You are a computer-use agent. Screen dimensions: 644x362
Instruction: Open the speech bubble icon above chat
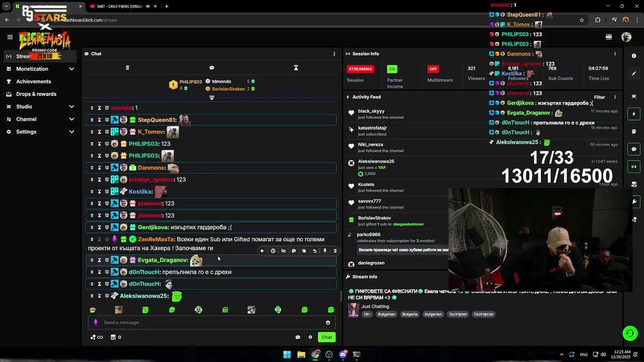point(212,68)
